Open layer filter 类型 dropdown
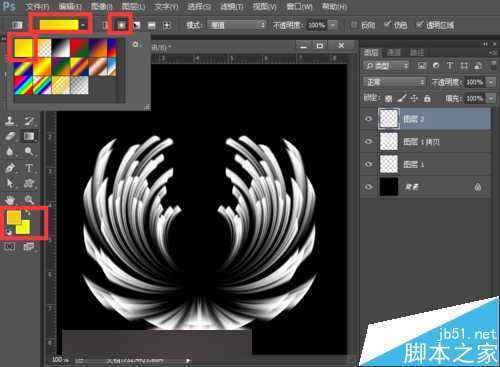500x367 pixels. point(387,66)
